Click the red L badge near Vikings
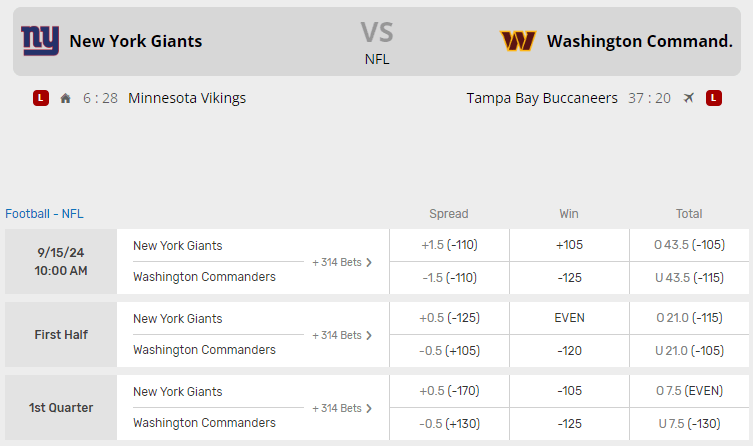Viewport: 753px width, 446px height. pyautogui.click(x=40, y=98)
